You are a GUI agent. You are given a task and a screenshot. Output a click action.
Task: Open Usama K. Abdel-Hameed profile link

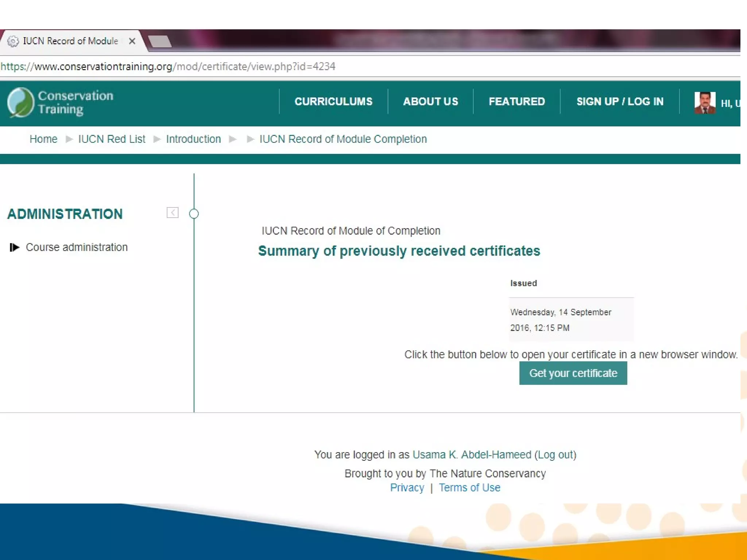pos(472,455)
